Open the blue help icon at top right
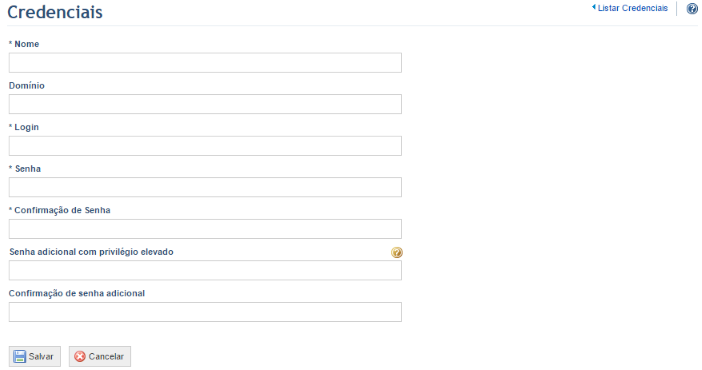Image resolution: width=702 pixels, height=370 pixels. tap(692, 8)
